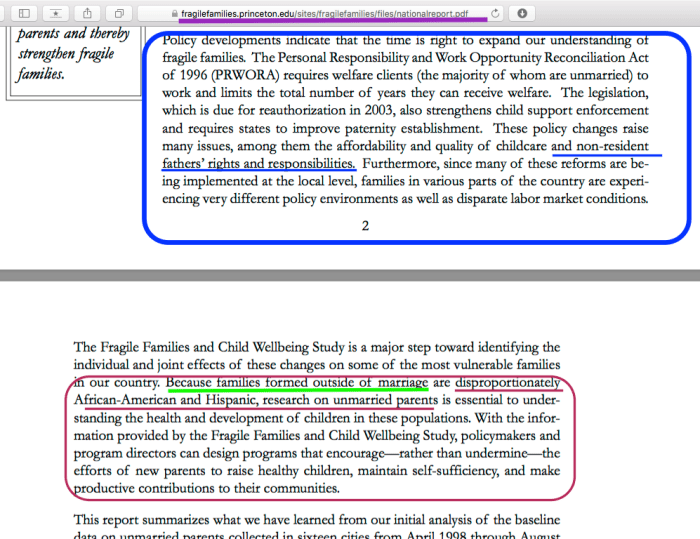This screenshot has width=700, height=539.
Task: Click the page number 2
Action: click(x=365, y=225)
